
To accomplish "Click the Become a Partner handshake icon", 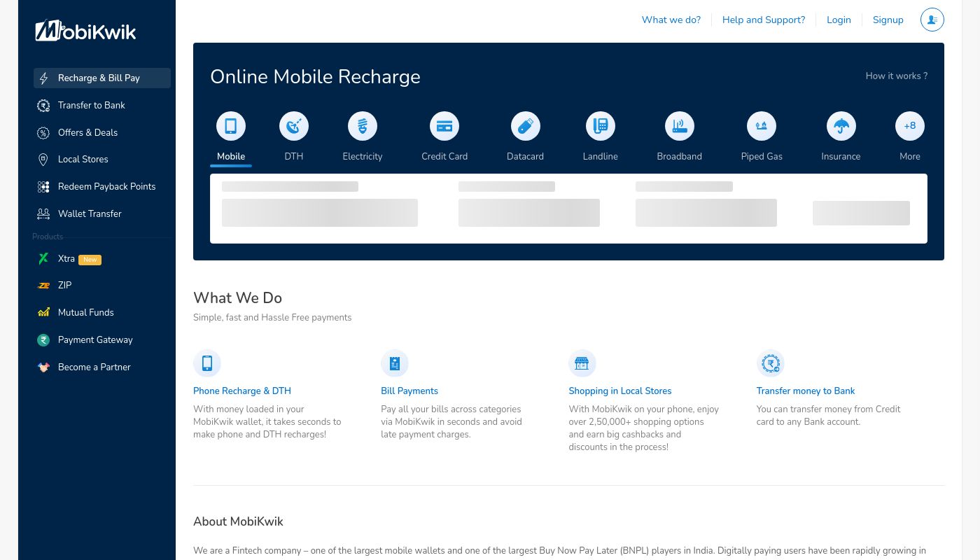I will click(43, 367).
